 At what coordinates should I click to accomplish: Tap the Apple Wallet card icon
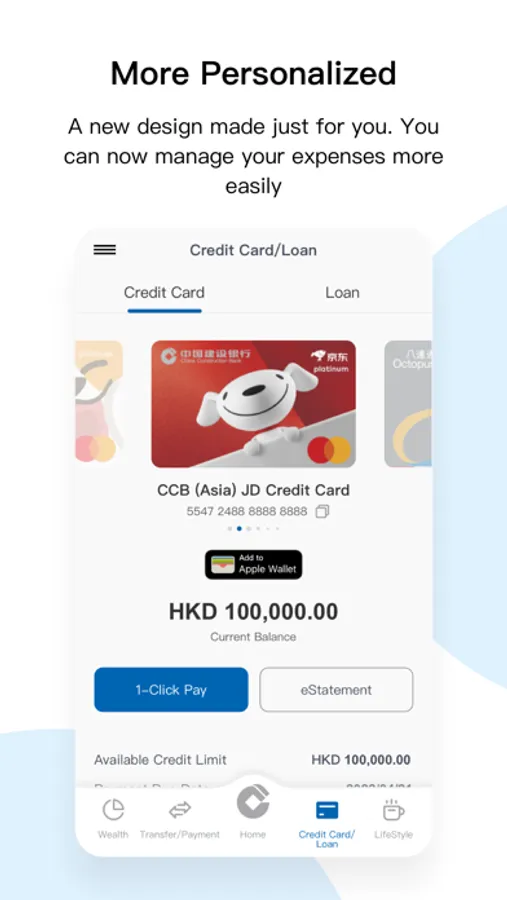[223, 564]
